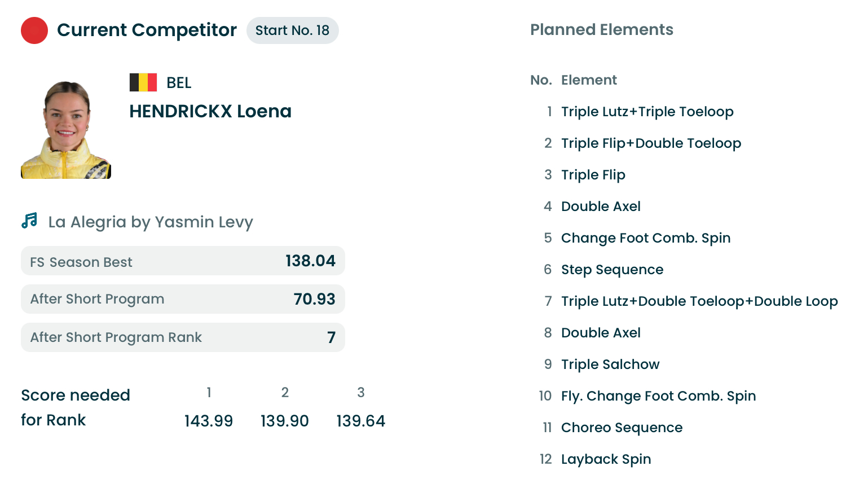Click the music note icon

coord(29,221)
